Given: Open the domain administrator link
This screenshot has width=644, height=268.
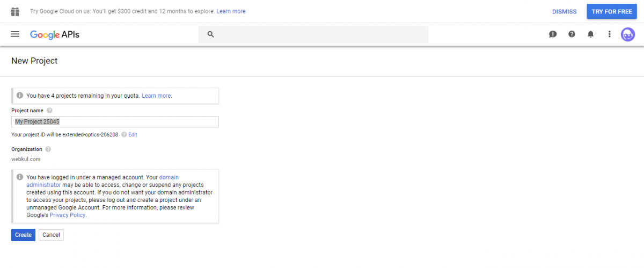Looking at the screenshot, I should click(x=103, y=180).
